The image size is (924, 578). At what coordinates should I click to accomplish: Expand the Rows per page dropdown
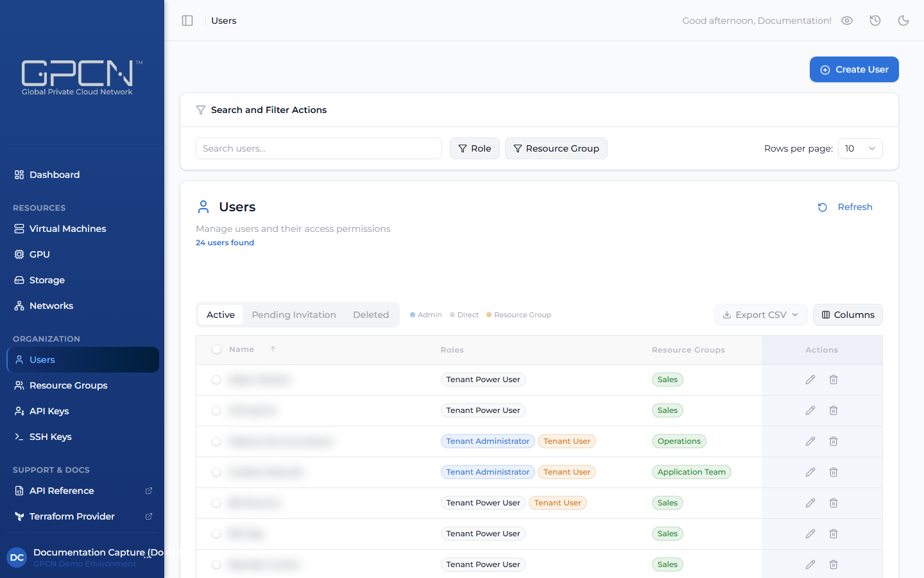[x=860, y=148]
